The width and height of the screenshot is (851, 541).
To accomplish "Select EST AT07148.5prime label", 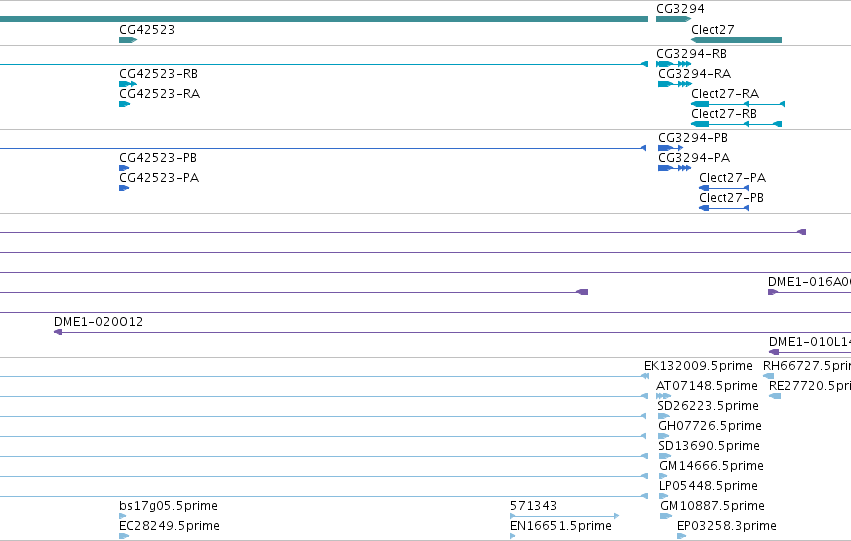I will pos(707,385).
